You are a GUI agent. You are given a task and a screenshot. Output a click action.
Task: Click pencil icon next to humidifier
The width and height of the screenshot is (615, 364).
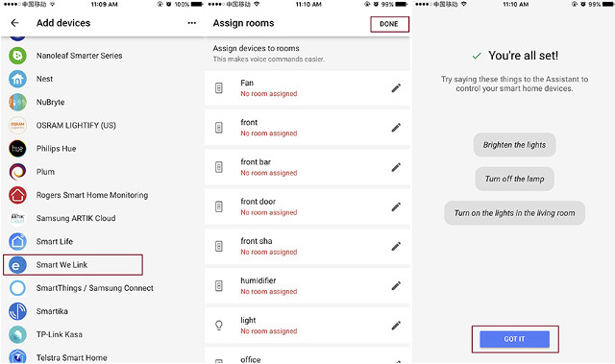(x=396, y=286)
